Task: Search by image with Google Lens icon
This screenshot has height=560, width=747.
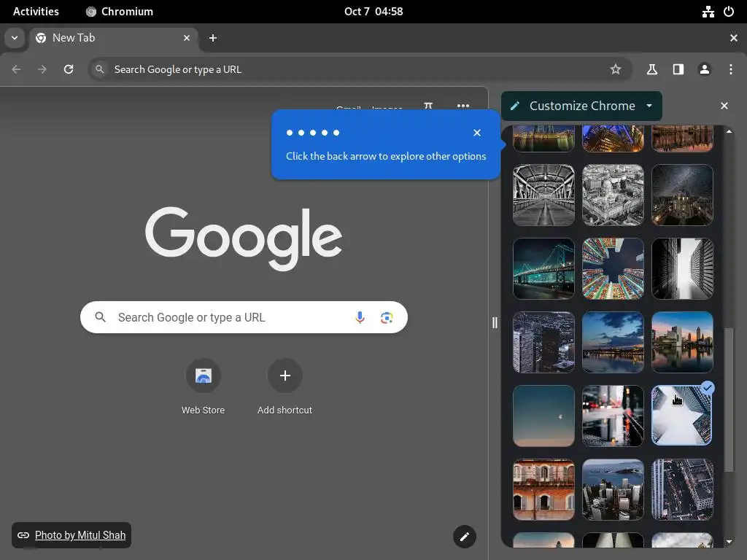Action: pos(387,317)
